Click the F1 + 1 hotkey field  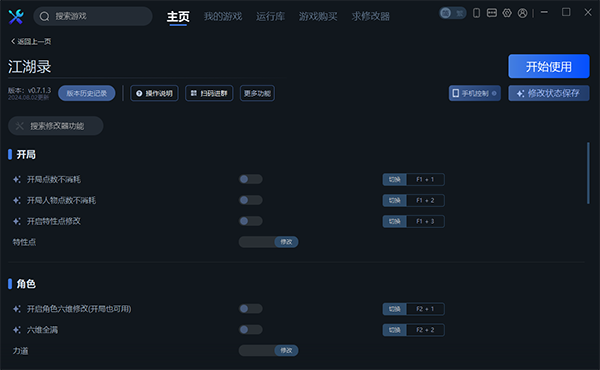(x=425, y=179)
